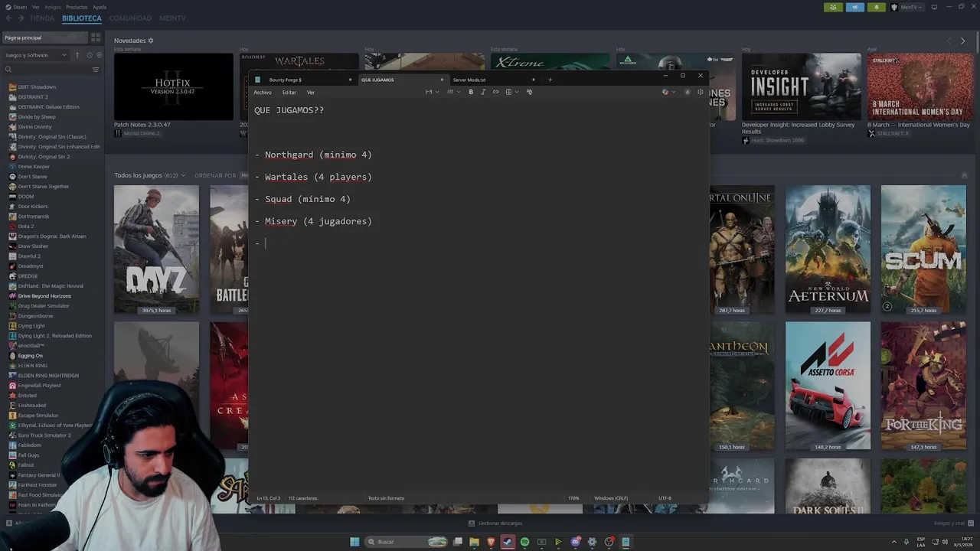Viewport: 980px width, 551px height.
Task: Select Drive Beyond Horizons in the list
Action: pos(44,296)
